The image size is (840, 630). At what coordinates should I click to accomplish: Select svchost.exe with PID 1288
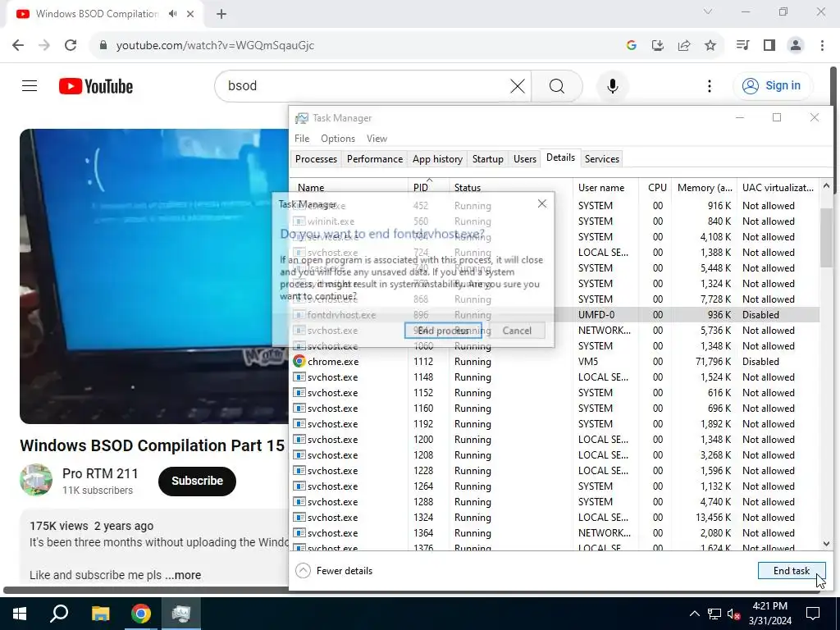pyautogui.click(x=555, y=502)
